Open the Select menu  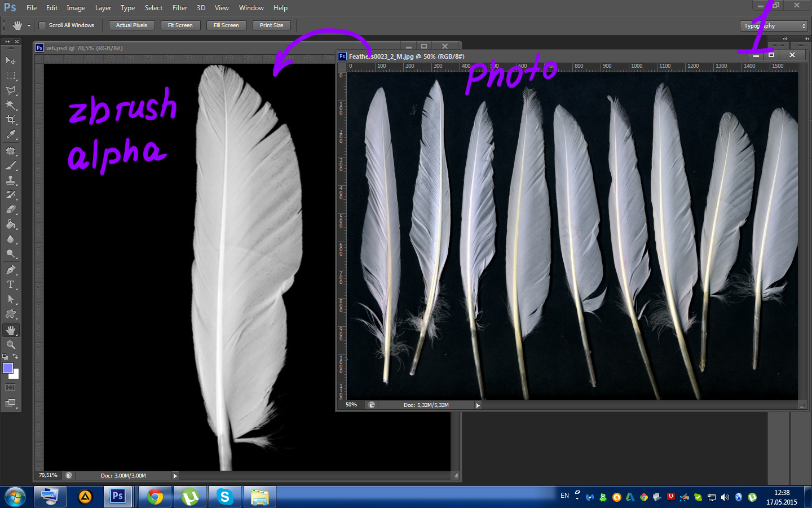coord(153,8)
